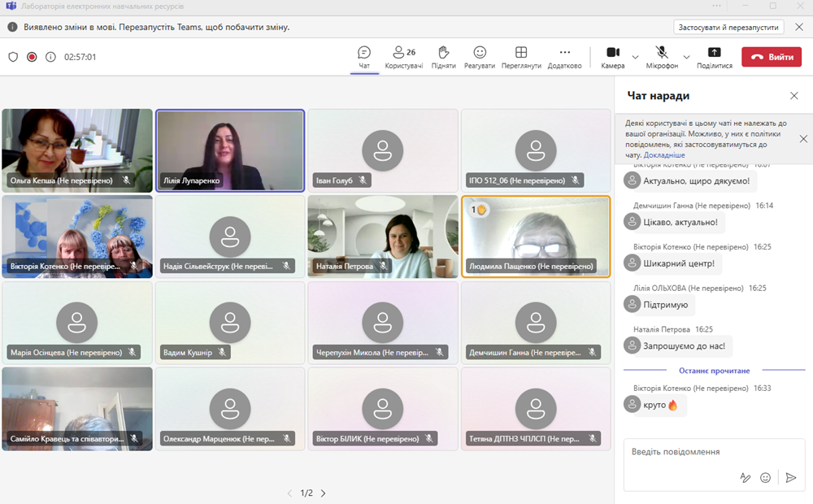Click the Share (Поділитися) screen icon

(x=715, y=57)
